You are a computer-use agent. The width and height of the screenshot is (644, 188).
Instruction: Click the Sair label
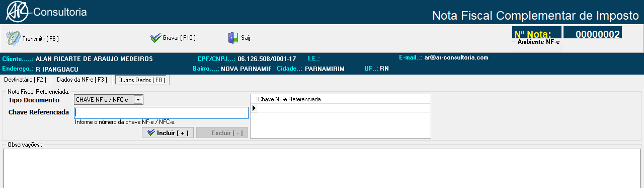246,38
